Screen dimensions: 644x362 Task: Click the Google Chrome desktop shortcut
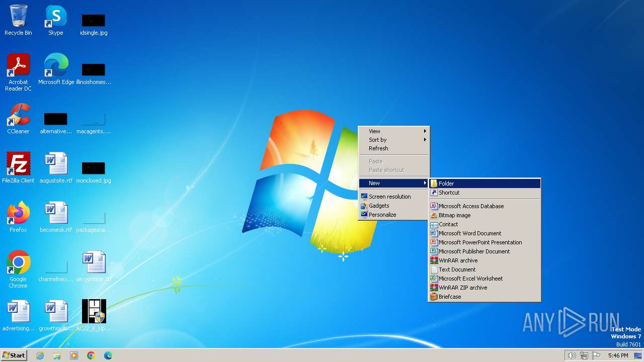18,269
